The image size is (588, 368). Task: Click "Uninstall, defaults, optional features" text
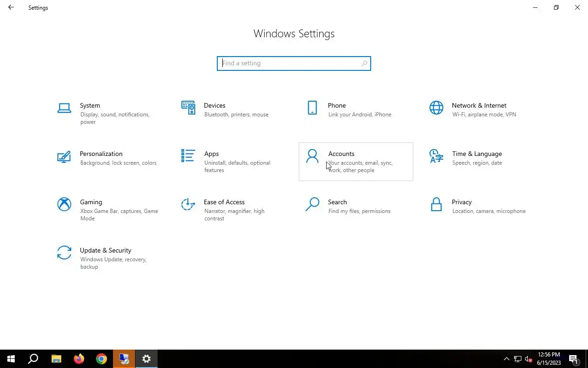pos(237,167)
